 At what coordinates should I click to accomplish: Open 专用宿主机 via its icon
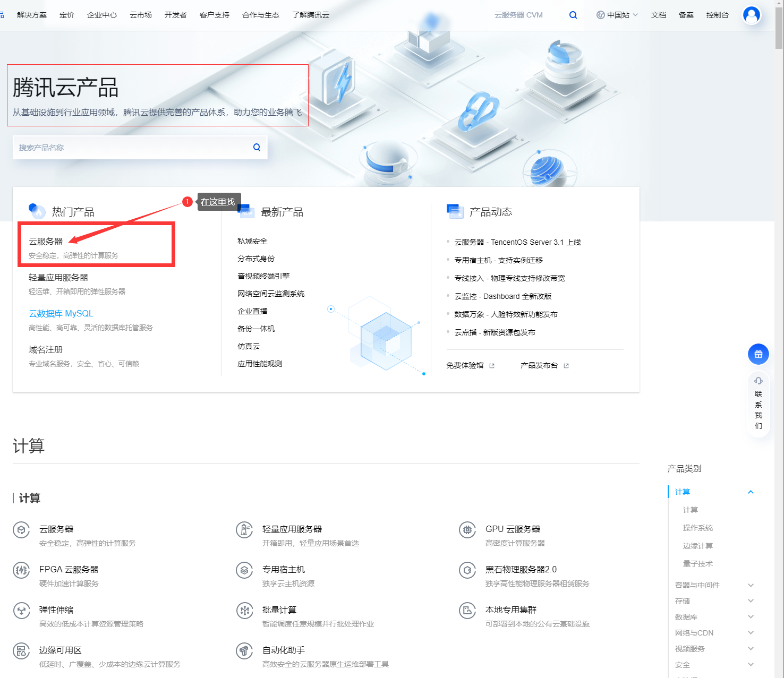pyautogui.click(x=244, y=570)
